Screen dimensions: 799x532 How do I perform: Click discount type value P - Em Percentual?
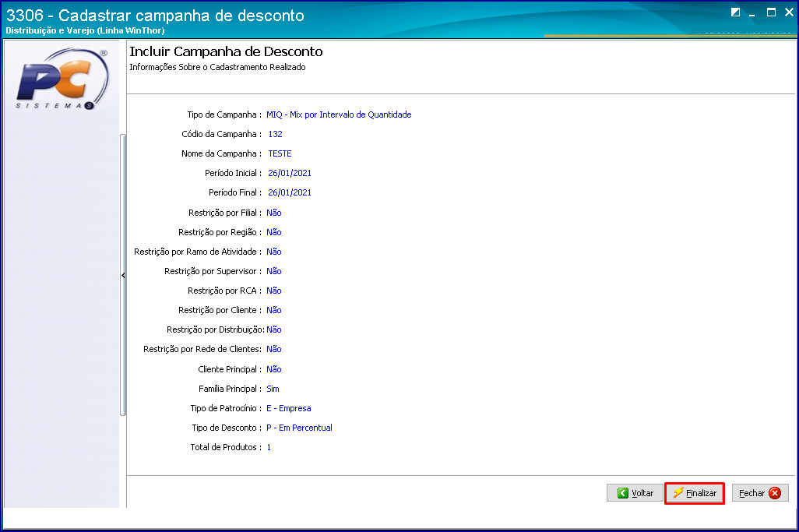[299, 428]
